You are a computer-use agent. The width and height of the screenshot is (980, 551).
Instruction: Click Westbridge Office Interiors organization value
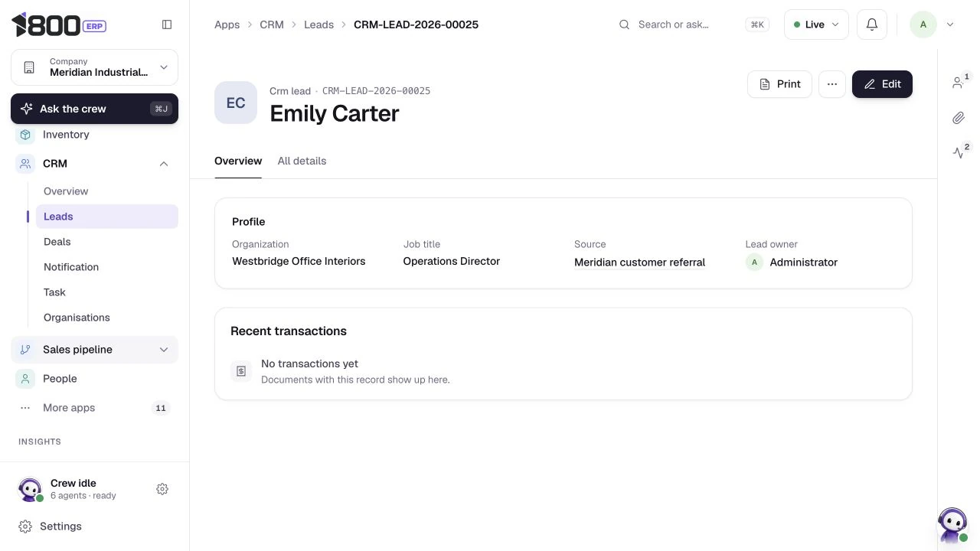pyautogui.click(x=299, y=261)
